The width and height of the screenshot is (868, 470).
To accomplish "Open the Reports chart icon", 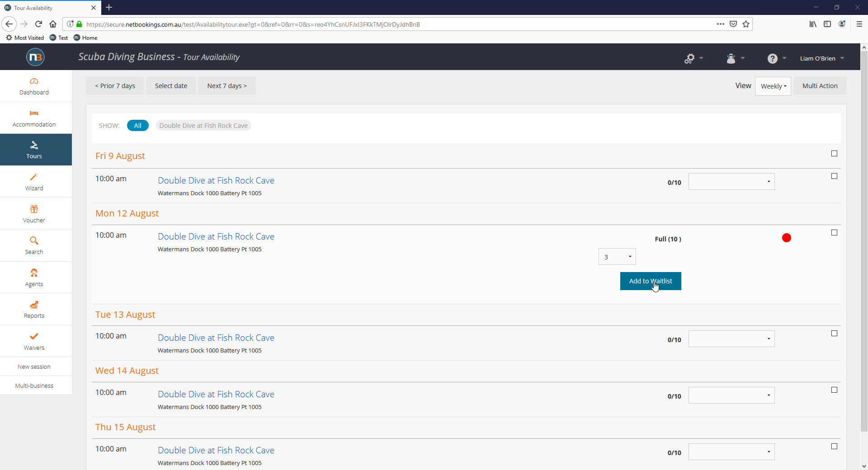I will coord(34,305).
